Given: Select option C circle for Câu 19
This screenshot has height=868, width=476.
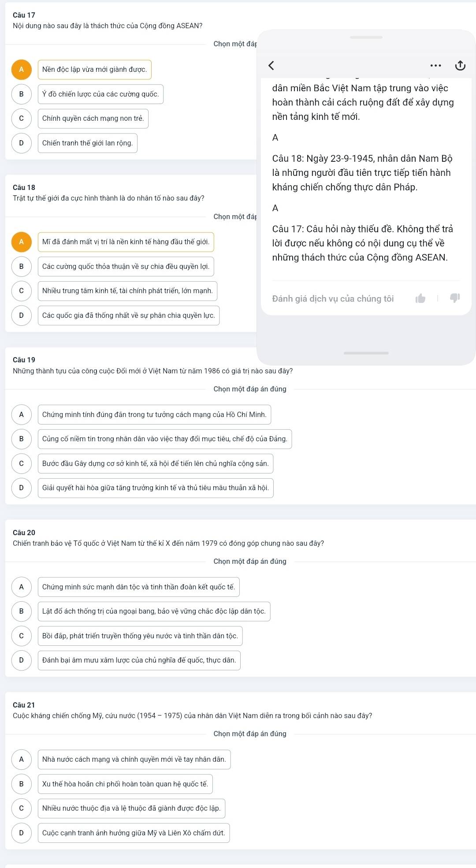Looking at the screenshot, I should [x=21, y=463].
